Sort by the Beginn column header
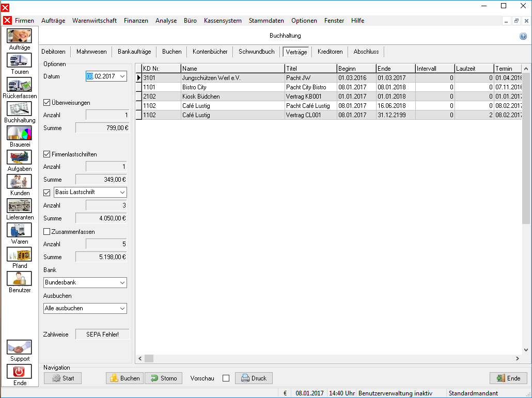 (x=356, y=69)
